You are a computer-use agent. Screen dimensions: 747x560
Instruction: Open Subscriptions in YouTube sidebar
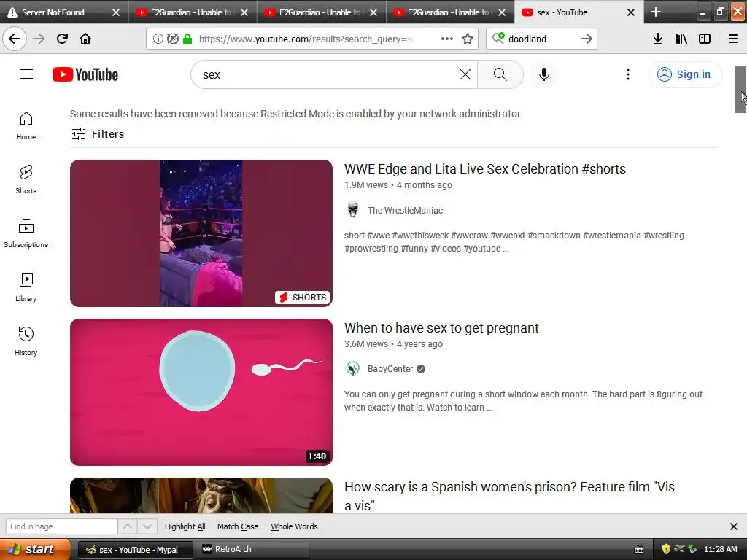click(26, 233)
